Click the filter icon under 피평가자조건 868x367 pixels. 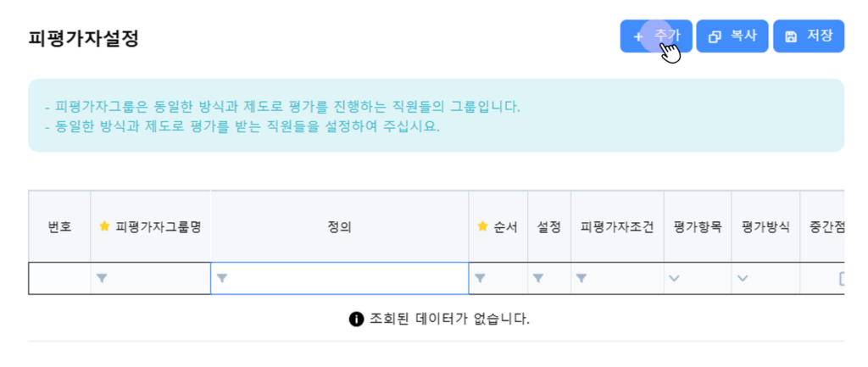(x=581, y=278)
